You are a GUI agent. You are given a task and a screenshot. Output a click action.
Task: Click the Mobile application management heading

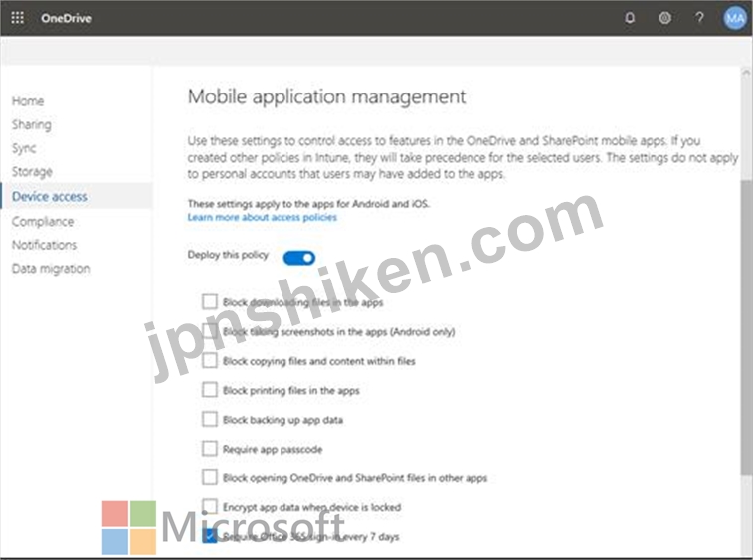(326, 97)
